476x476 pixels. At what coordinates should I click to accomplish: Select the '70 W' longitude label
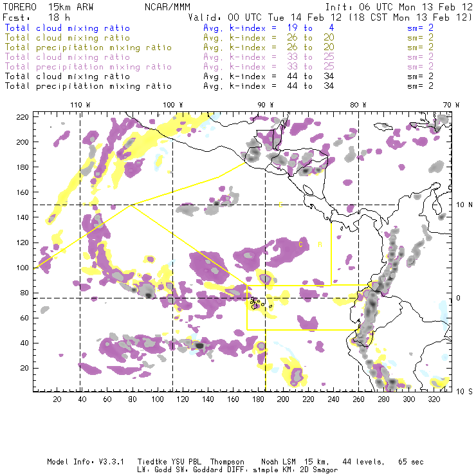click(451, 105)
